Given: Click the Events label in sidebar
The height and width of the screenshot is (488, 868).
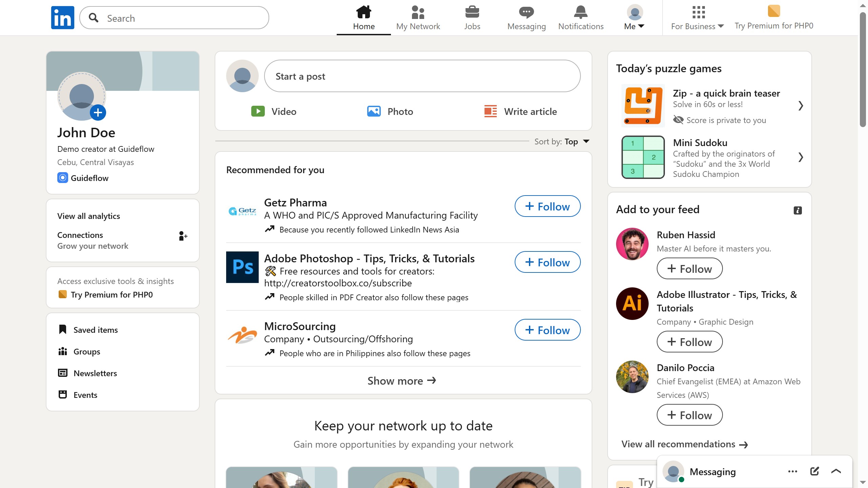Looking at the screenshot, I should 85,395.
